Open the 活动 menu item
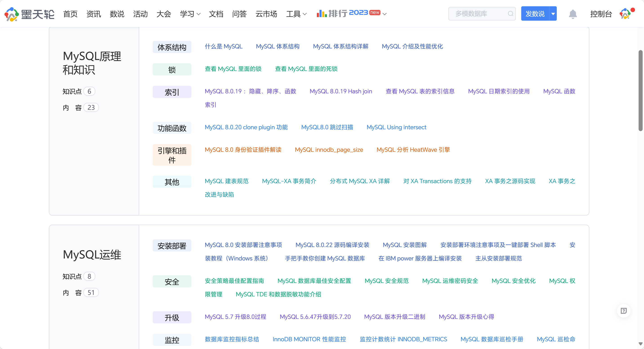This screenshot has height=349, width=644. [140, 14]
